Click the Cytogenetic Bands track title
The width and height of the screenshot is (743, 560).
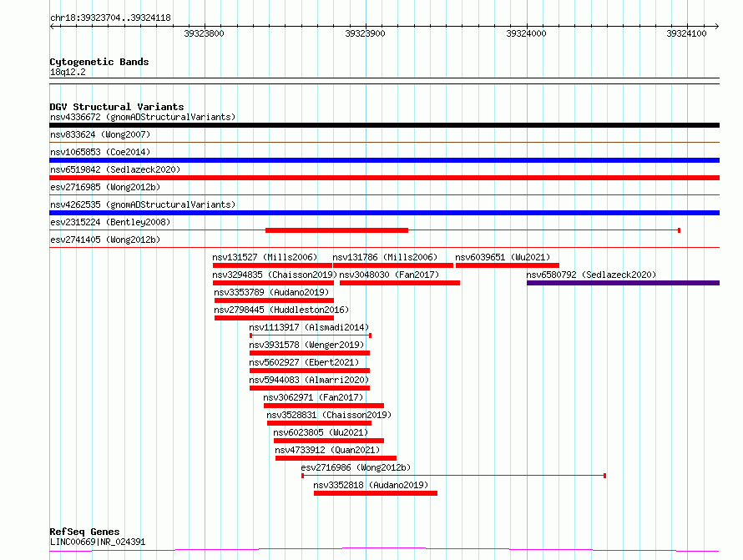[x=99, y=62]
